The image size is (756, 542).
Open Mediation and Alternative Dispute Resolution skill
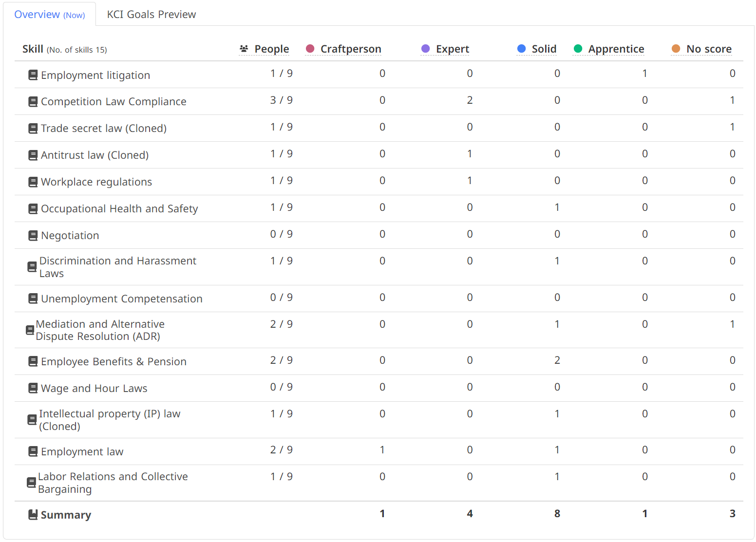point(100,330)
